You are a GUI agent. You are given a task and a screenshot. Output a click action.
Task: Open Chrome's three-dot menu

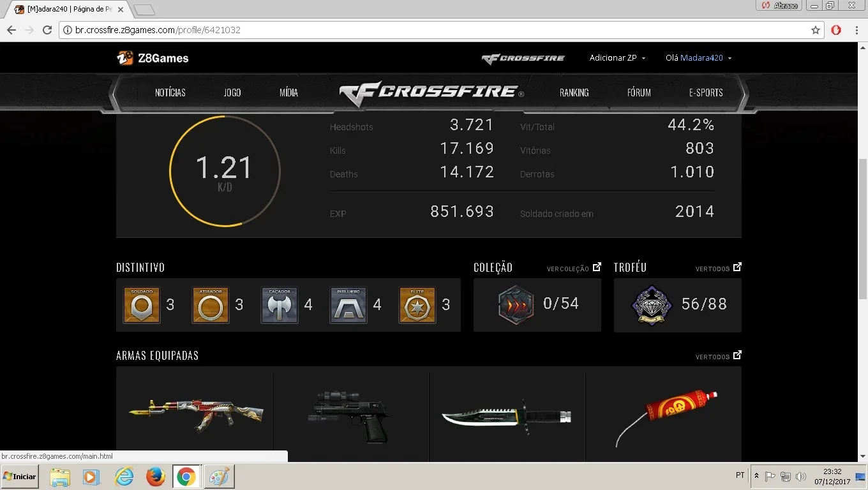[857, 30]
